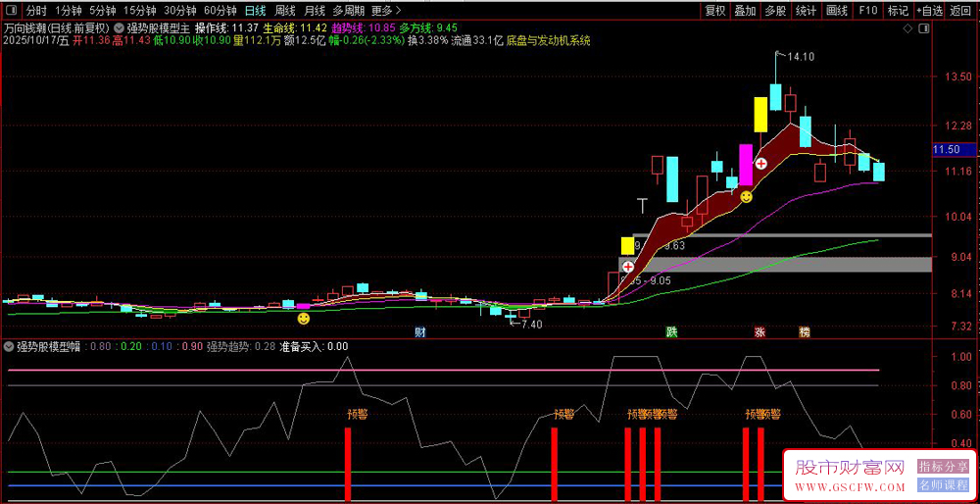The image size is (980, 504).
Task: Expand the 强势股模型主 indicator dropdown
Action: 120,27
